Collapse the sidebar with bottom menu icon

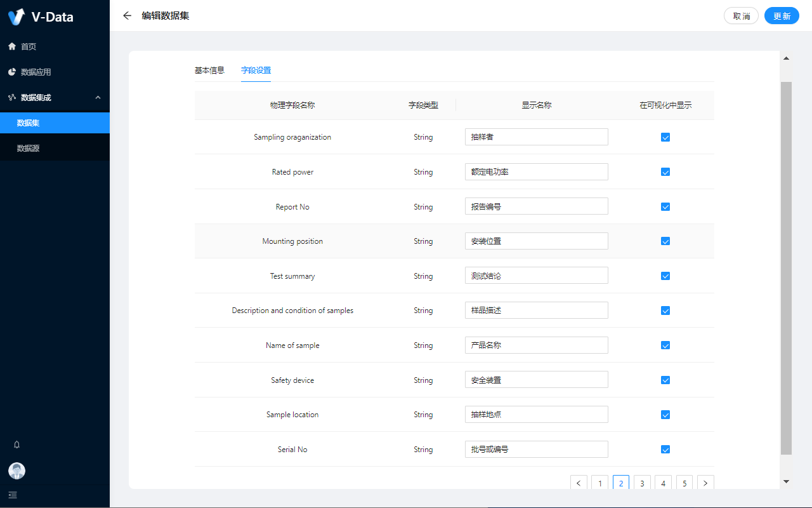click(x=13, y=495)
